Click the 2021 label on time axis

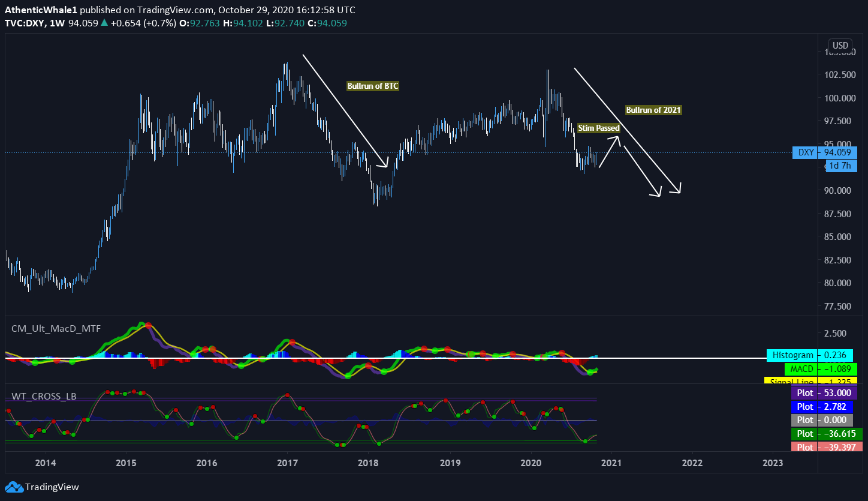[x=611, y=463]
